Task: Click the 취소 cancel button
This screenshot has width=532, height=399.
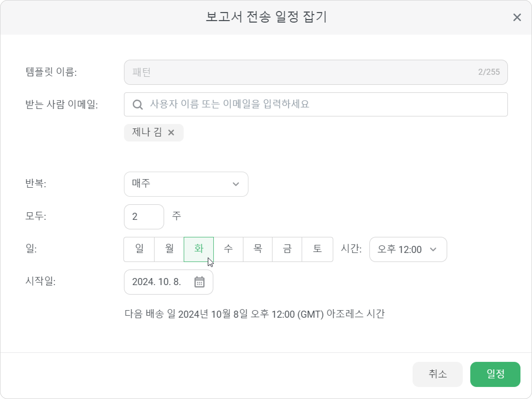Action: [x=437, y=374]
